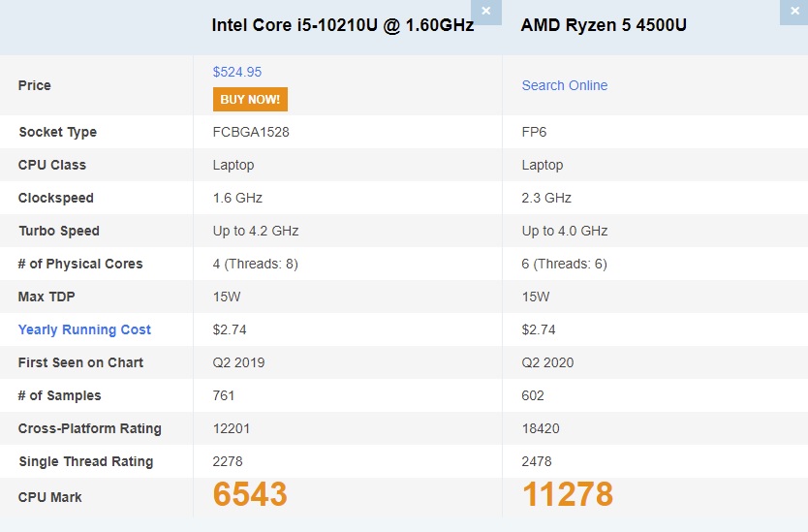
Task: Click the AMD FP6 socket value
Action: point(534,132)
